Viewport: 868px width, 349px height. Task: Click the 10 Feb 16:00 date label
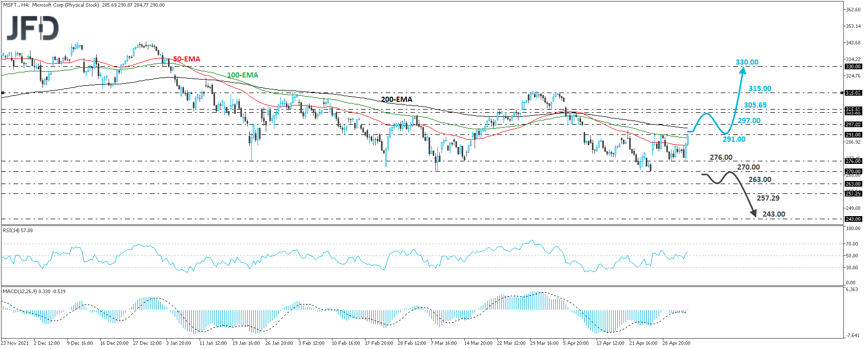346,343
